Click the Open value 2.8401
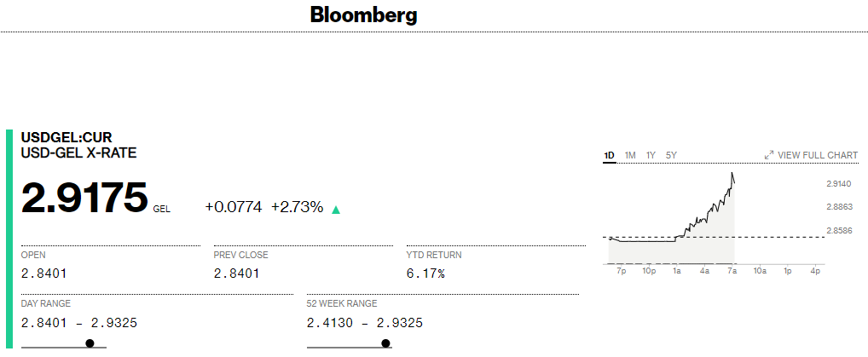868x357 pixels. coord(44,274)
